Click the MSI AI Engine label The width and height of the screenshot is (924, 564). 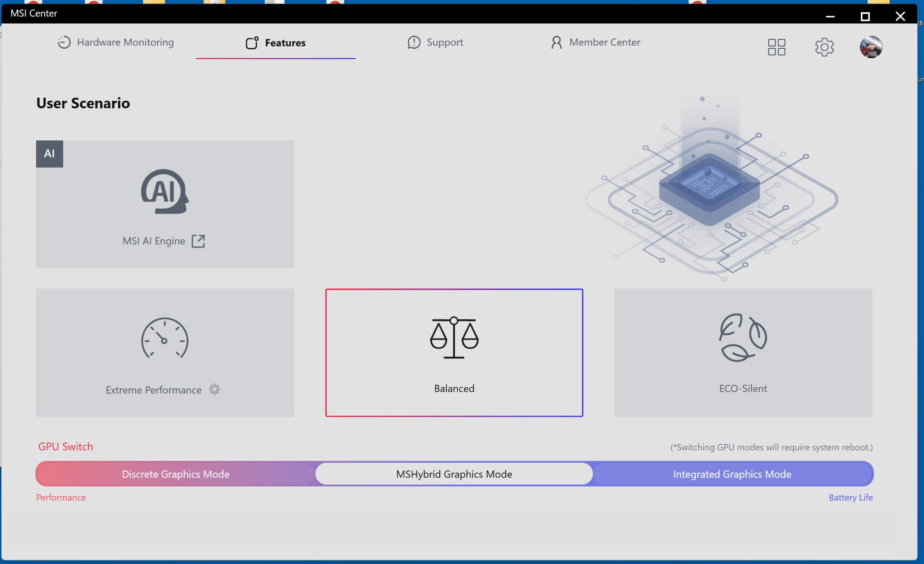[154, 241]
